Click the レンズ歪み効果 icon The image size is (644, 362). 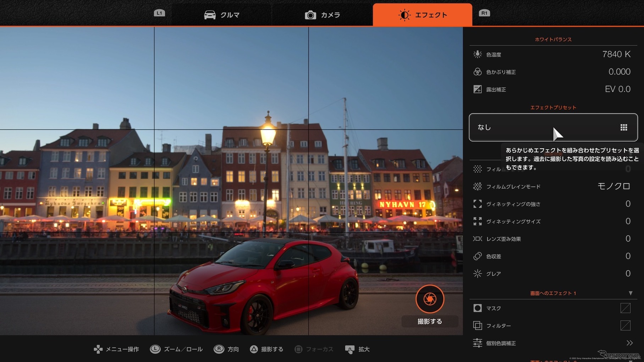[x=478, y=238]
